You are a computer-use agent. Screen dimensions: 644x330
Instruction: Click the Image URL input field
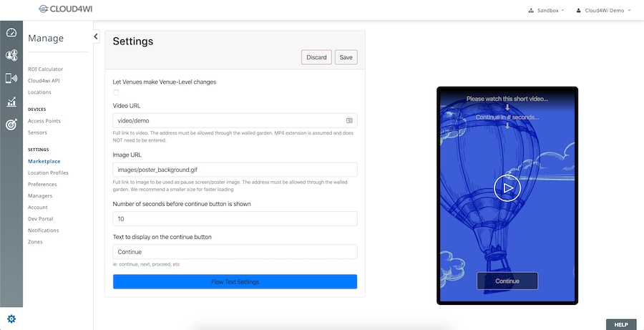click(235, 170)
